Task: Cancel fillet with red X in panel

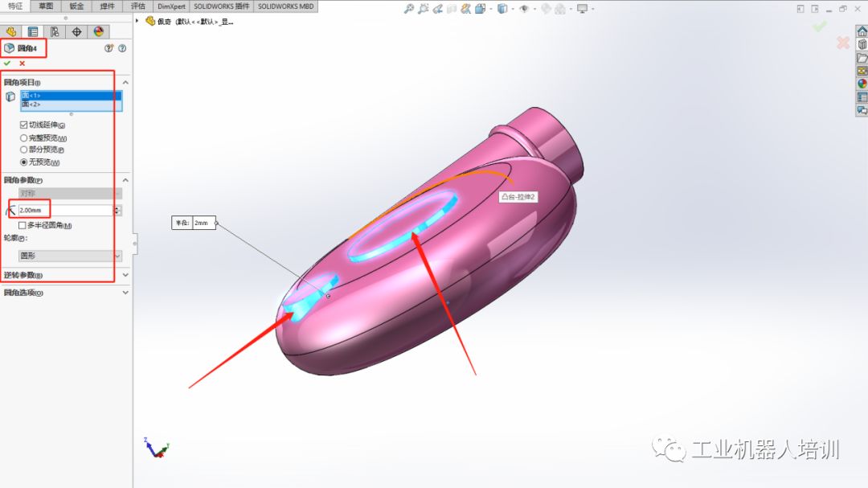Action: coord(23,64)
